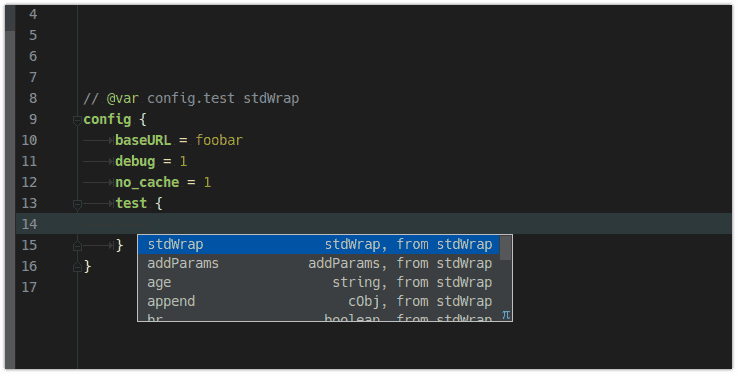
Task: Pick the age string suggestion
Action: pos(318,282)
